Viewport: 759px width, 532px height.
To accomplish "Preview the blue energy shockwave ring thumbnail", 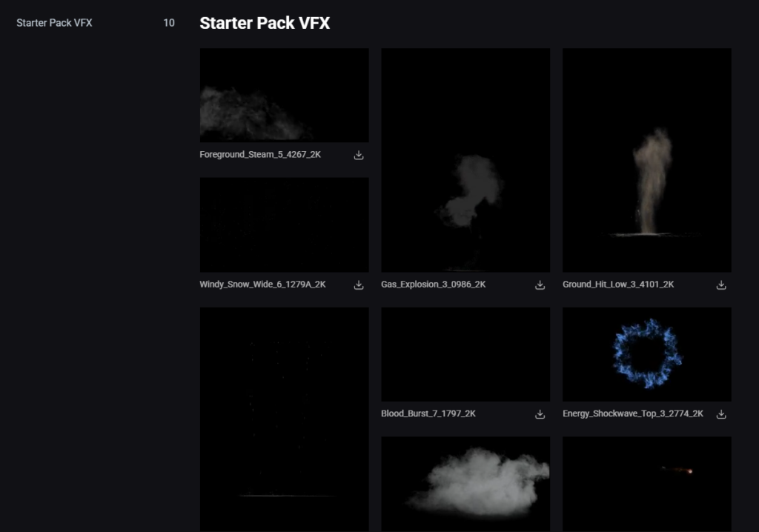I will point(646,354).
